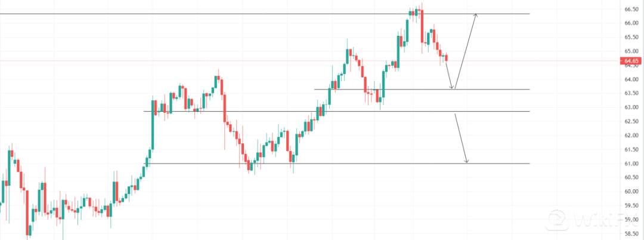Click the 62.00 price axis label
Screen dimensions: 644x240
632,136
